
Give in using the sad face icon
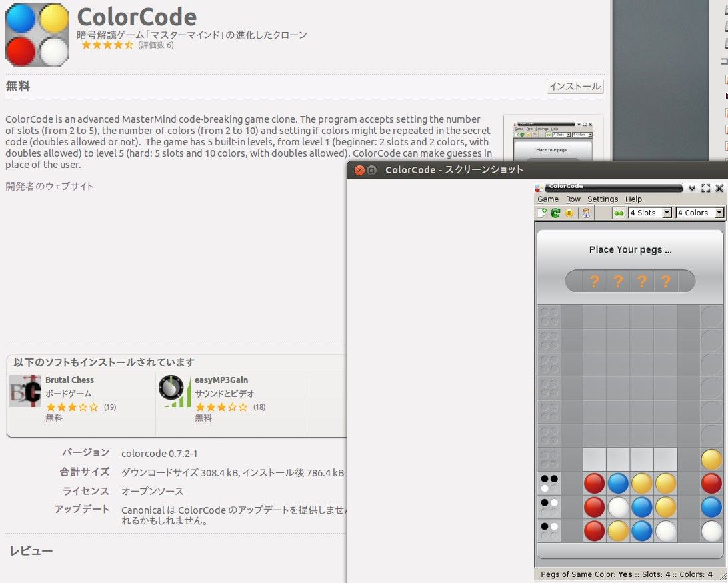click(569, 213)
